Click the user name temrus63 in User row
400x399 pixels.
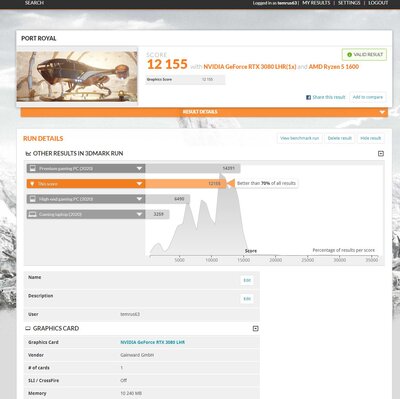click(130, 314)
